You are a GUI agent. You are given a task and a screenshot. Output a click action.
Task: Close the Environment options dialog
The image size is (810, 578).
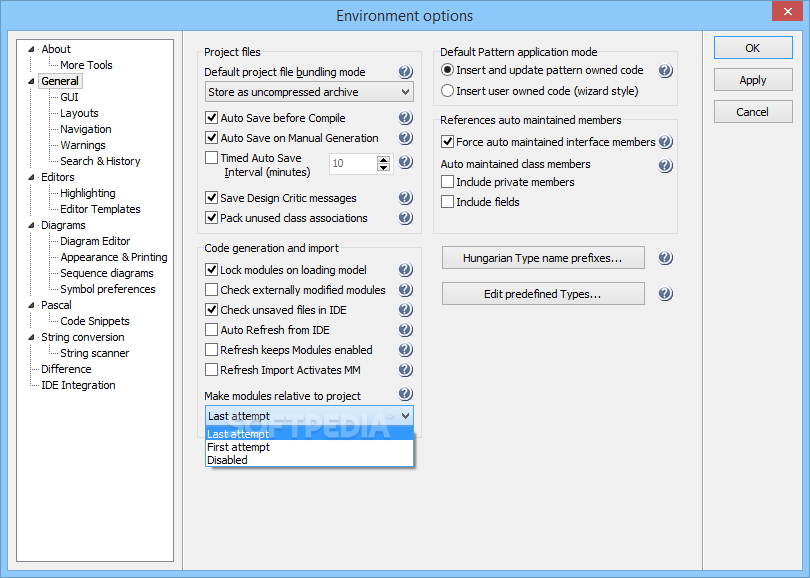tap(787, 11)
